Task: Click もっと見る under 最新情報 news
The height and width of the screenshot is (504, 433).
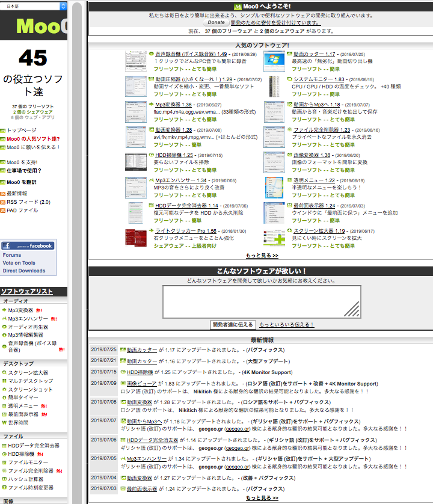Action: coord(262,498)
